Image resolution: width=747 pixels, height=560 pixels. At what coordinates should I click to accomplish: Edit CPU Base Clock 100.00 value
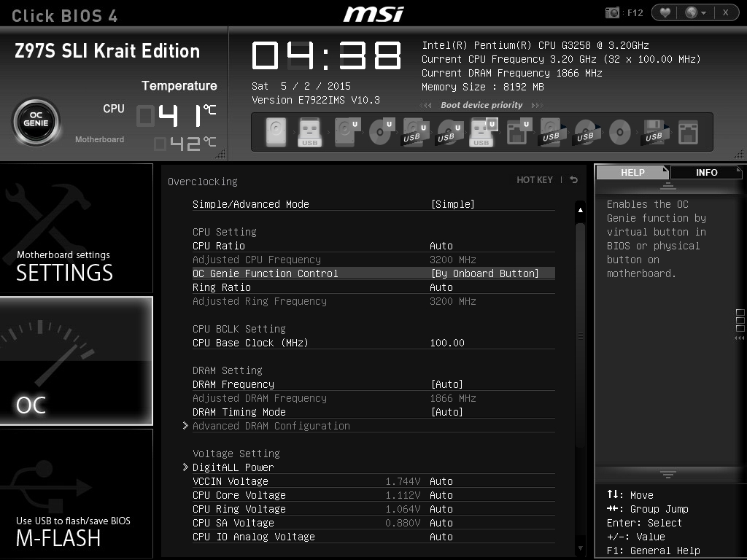point(447,343)
